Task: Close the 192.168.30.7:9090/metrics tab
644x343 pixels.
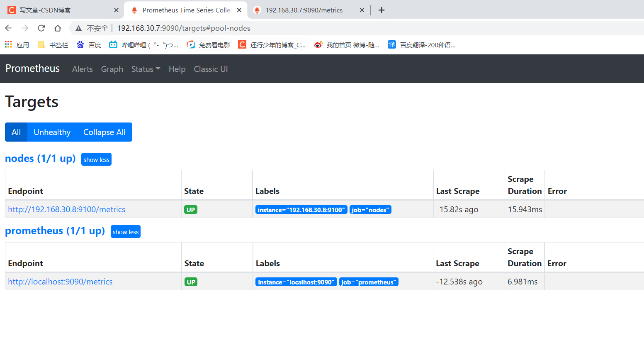Action: [x=362, y=10]
